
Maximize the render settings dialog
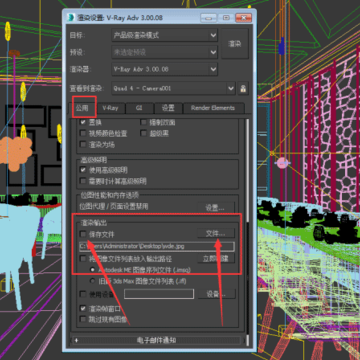226,17
